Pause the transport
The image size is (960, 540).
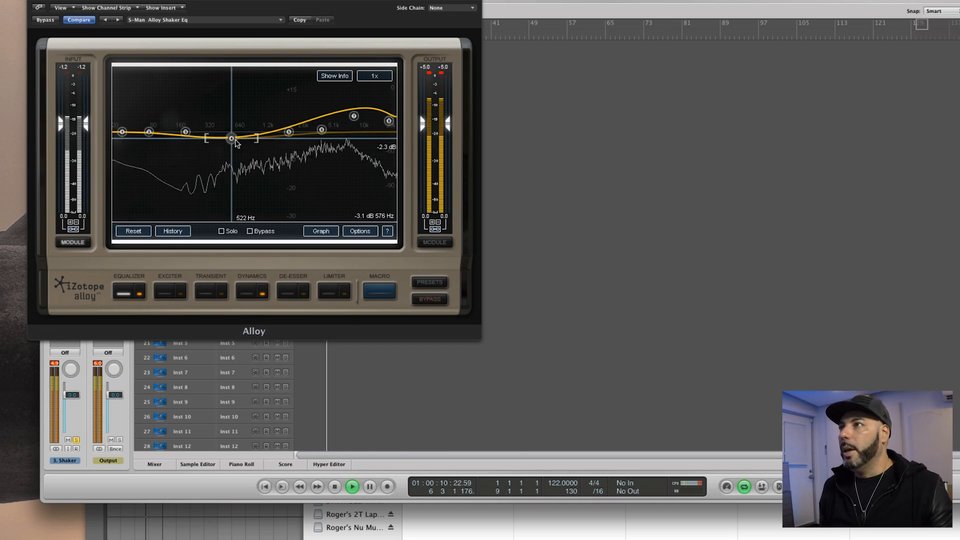(370, 486)
